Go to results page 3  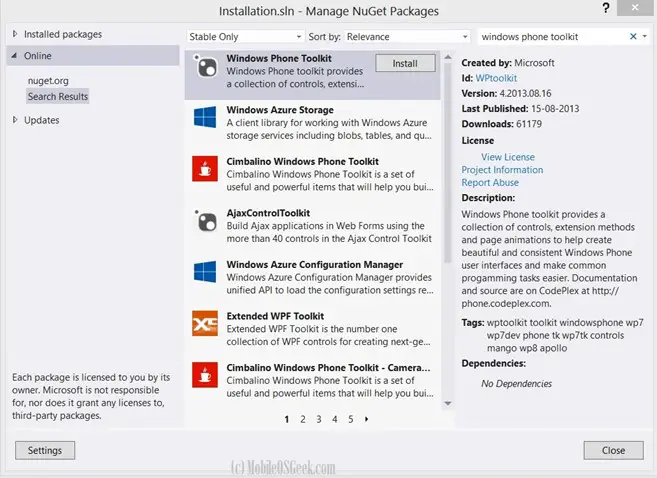point(319,419)
